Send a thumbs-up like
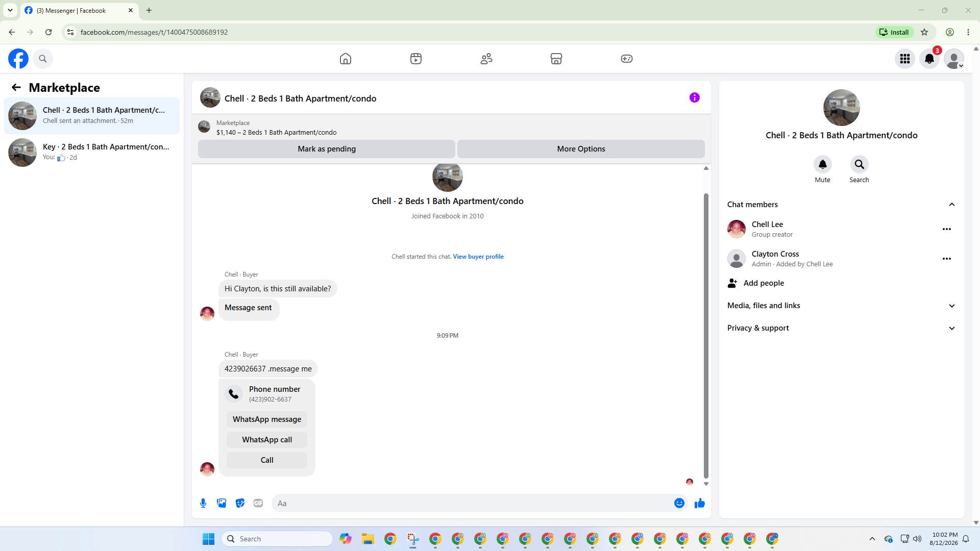Screen dimensions: 980x551 pos(700,504)
